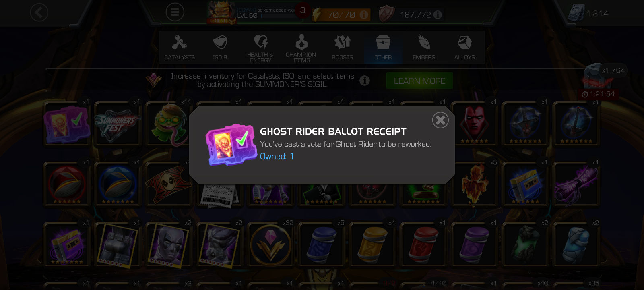
Task: Go back using the top-left arrow
Action: point(39,12)
